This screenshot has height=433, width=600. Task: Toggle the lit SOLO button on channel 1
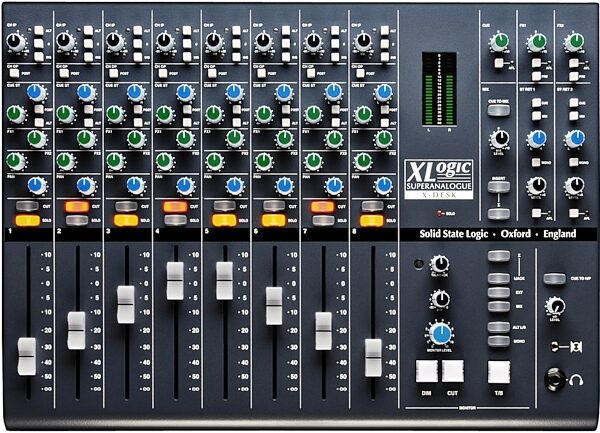(27, 220)
